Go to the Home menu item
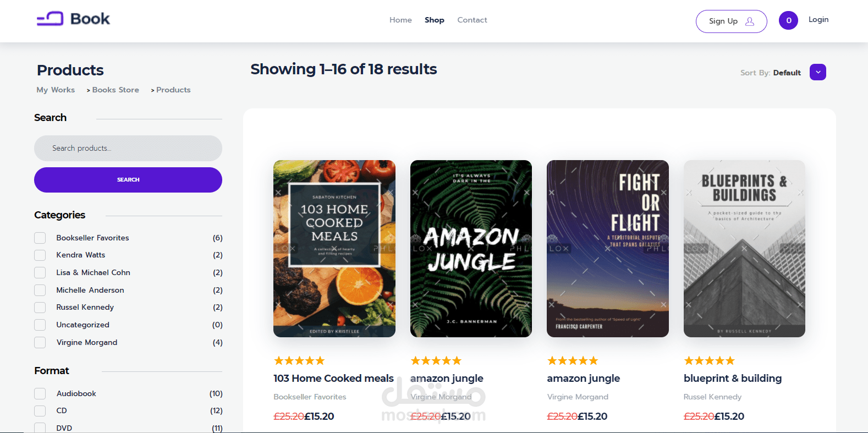Image resolution: width=868 pixels, height=433 pixels. coord(400,20)
